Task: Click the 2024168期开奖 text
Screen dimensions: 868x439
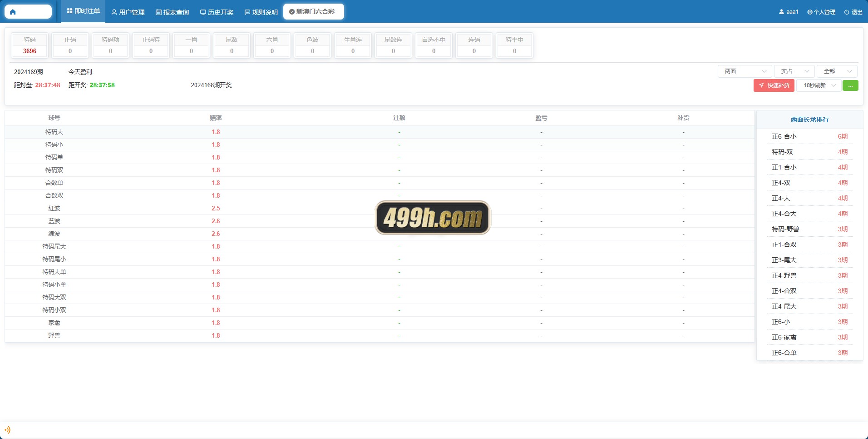Action: coord(211,85)
